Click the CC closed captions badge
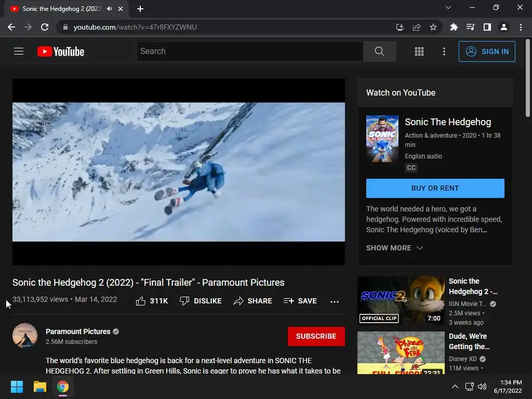Screen dimensions: 532x399 click(x=411, y=168)
